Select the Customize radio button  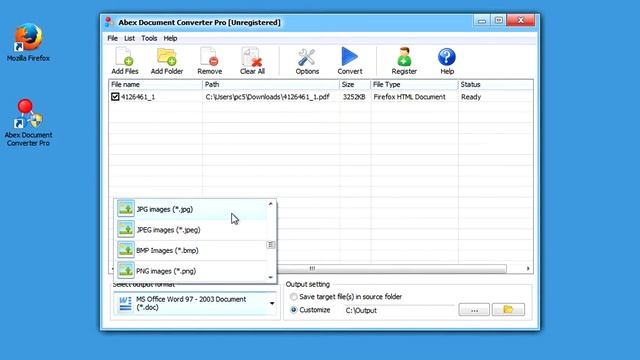[x=293, y=310]
